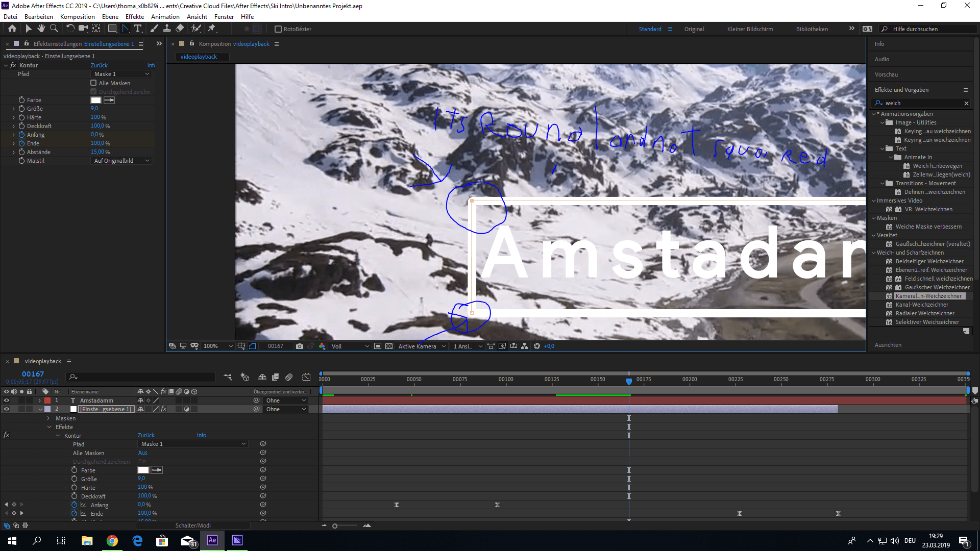
Task: Hide the Amstadamm layer with eye toggle
Action: click(7, 400)
